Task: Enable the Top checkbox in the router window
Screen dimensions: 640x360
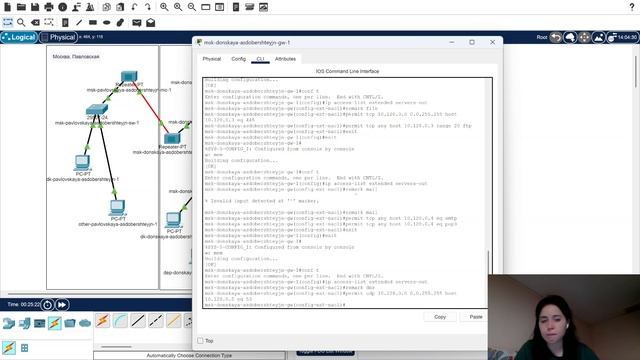Action: pyautogui.click(x=200, y=340)
